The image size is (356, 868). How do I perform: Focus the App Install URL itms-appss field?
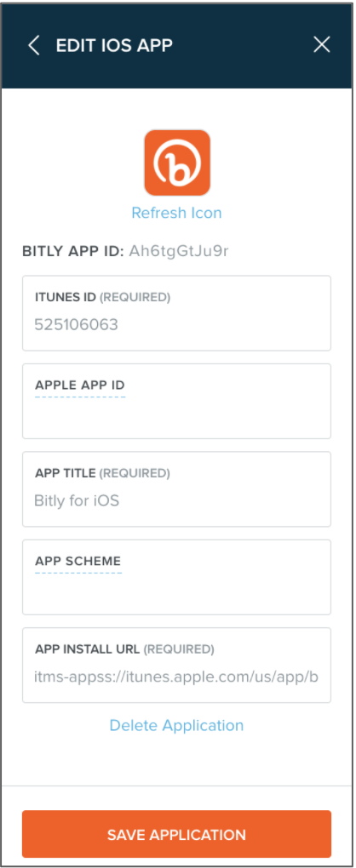tap(176, 665)
